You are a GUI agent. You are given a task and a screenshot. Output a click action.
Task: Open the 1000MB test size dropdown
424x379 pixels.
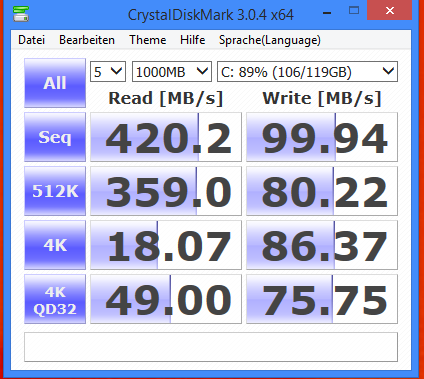[172, 71]
